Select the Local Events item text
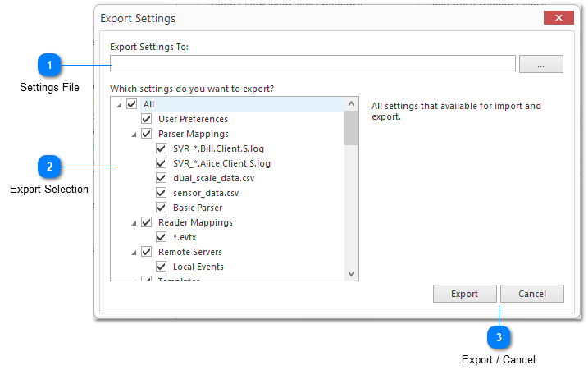588x379 pixels. (198, 267)
